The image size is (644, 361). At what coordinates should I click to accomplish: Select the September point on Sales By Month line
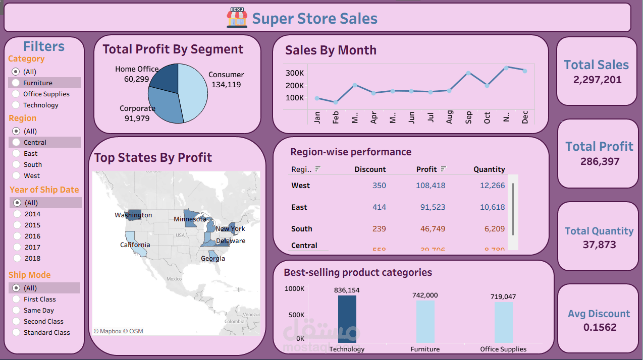pyautogui.click(x=468, y=73)
